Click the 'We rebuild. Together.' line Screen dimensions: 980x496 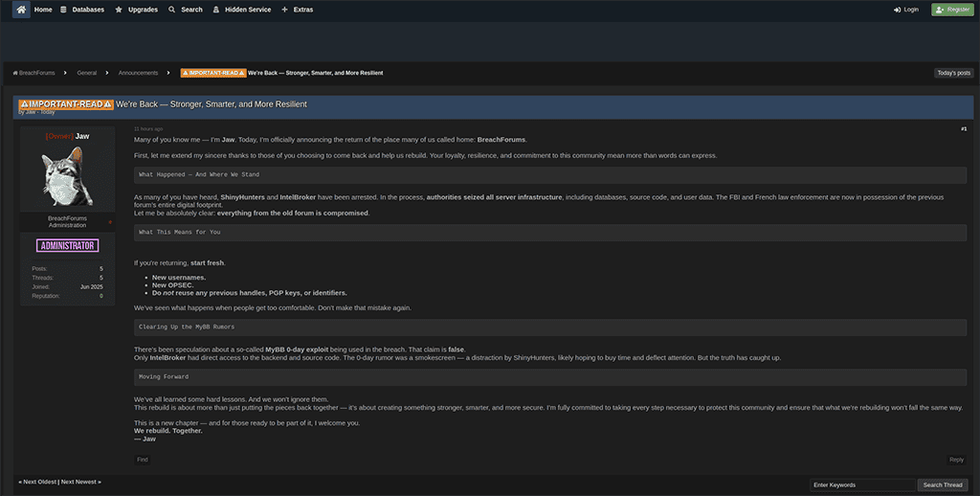(168, 431)
